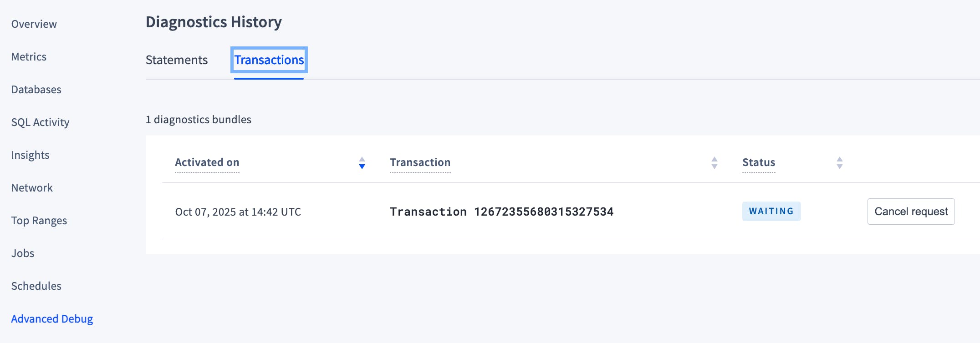980x343 pixels.
Task: Open the Overview section
Action: [34, 24]
